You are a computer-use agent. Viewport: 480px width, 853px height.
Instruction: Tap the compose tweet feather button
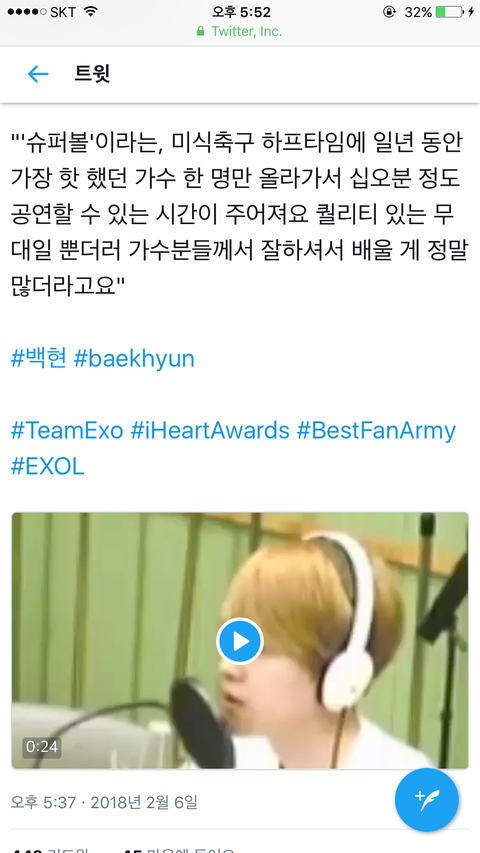pyautogui.click(x=427, y=800)
